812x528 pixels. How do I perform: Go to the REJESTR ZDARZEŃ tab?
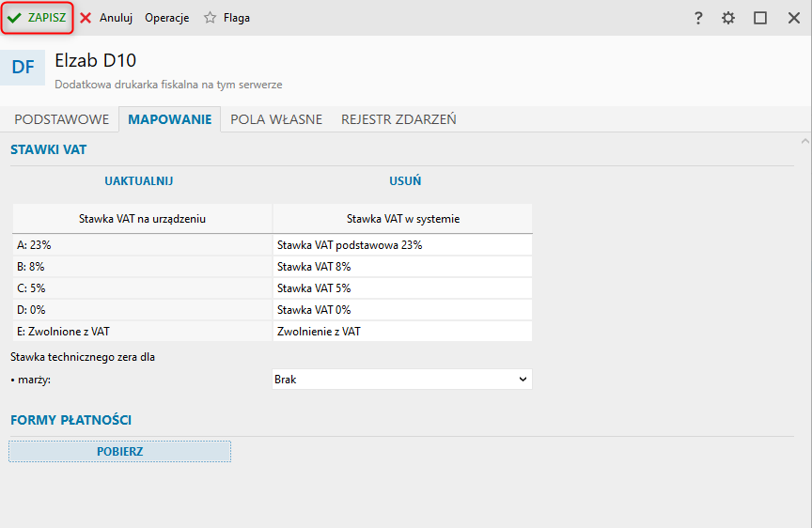click(398, 119)
